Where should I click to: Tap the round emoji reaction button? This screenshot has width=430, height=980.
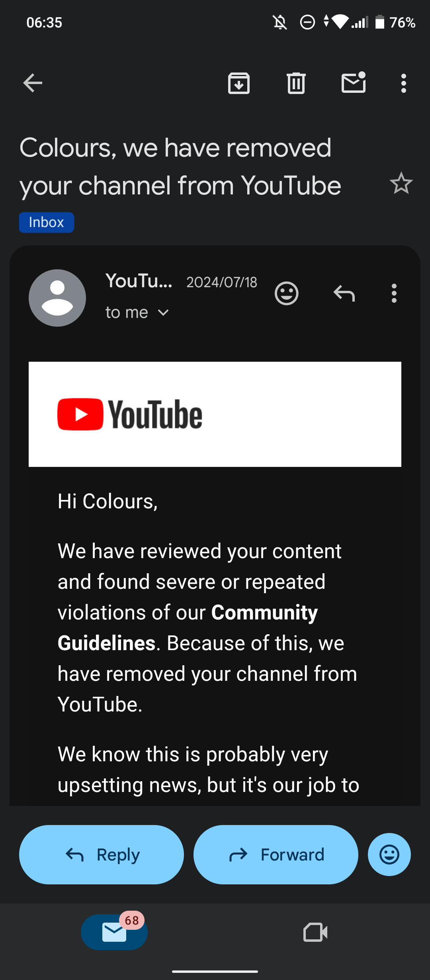click(389, 855)
